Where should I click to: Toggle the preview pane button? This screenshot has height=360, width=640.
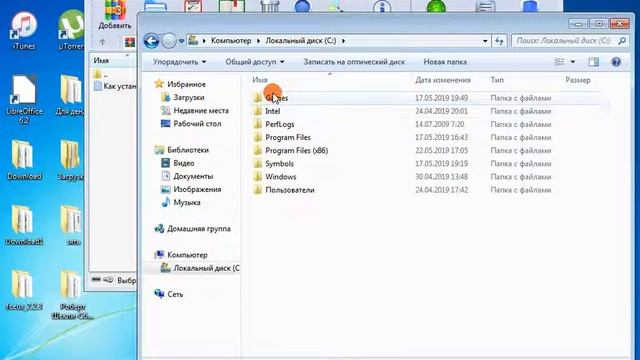593,62
